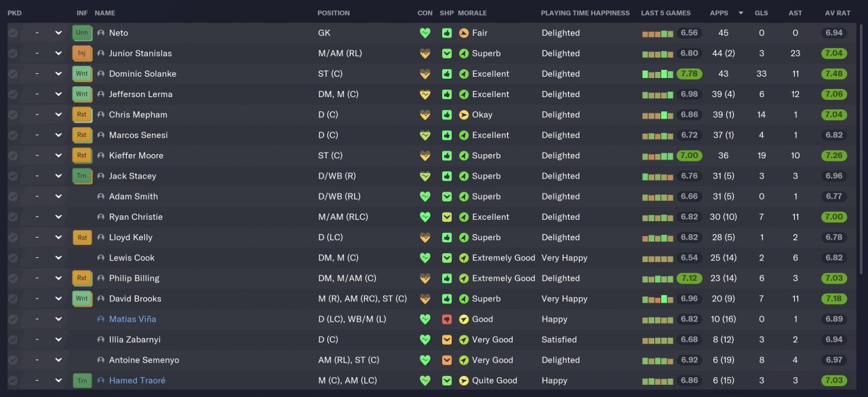Viewport: 868px width, 397px height.
Task: Expand the picked-position dropdown for Lloyd Kelly
Action: pos(58,238)
